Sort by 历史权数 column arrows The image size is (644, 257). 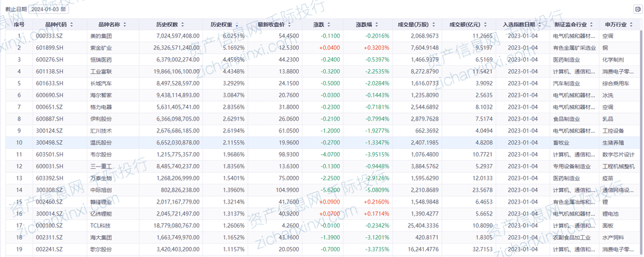click(183, 25)
